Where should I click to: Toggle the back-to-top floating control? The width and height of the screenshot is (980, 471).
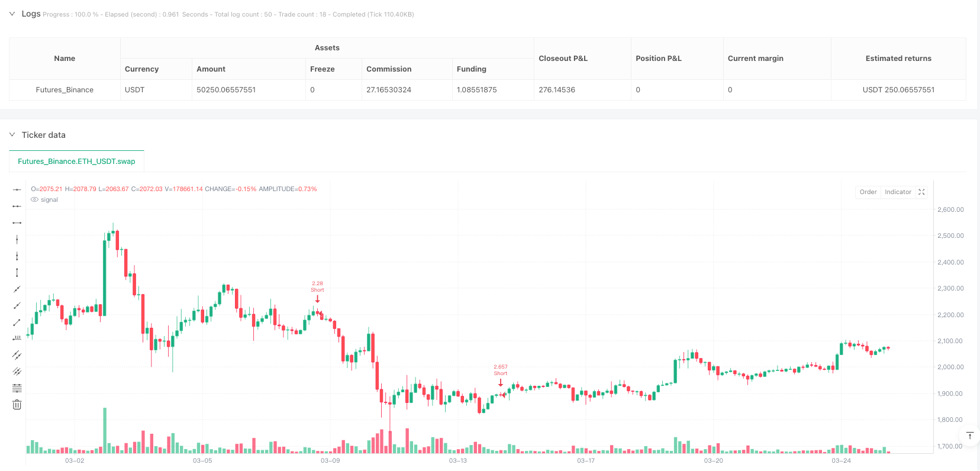coord(969,435)
